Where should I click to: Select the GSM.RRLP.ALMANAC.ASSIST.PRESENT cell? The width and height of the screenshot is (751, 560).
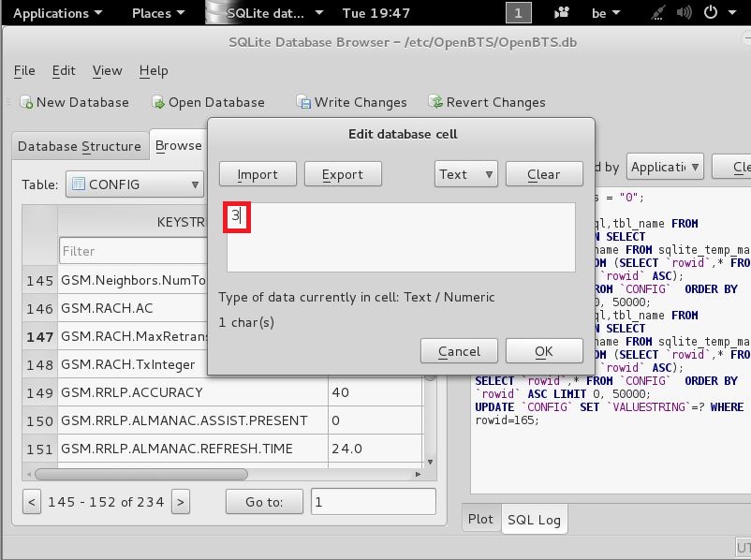click(193, 420)
